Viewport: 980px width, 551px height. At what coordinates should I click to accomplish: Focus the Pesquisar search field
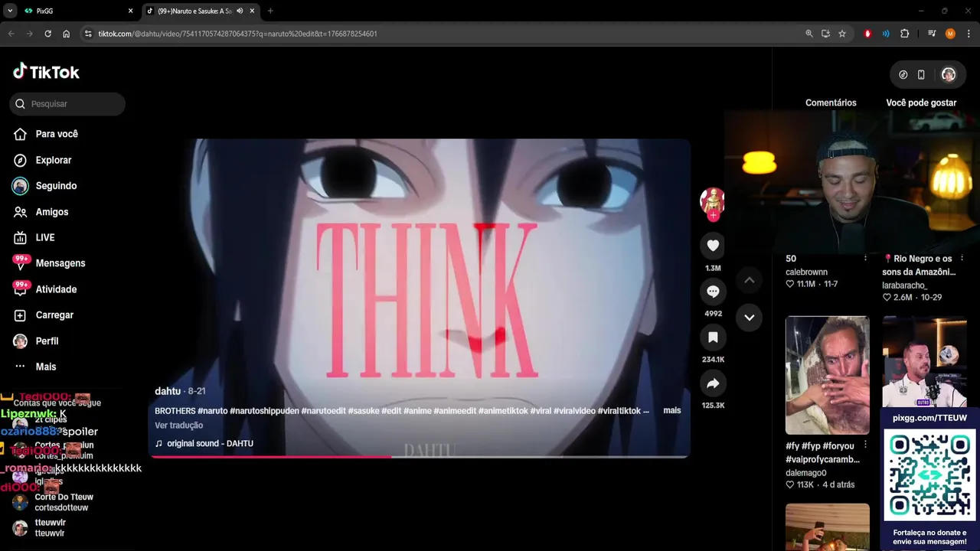[x=67, y=104]
